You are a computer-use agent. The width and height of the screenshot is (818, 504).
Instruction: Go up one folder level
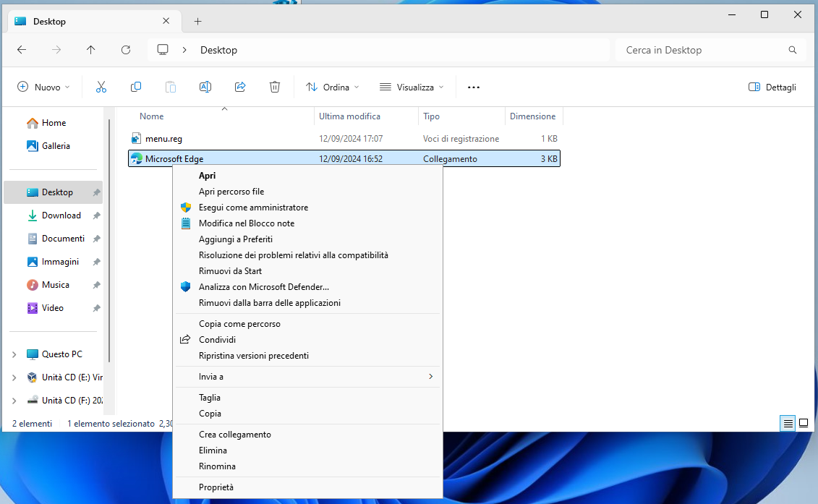[x=91, y=50]
